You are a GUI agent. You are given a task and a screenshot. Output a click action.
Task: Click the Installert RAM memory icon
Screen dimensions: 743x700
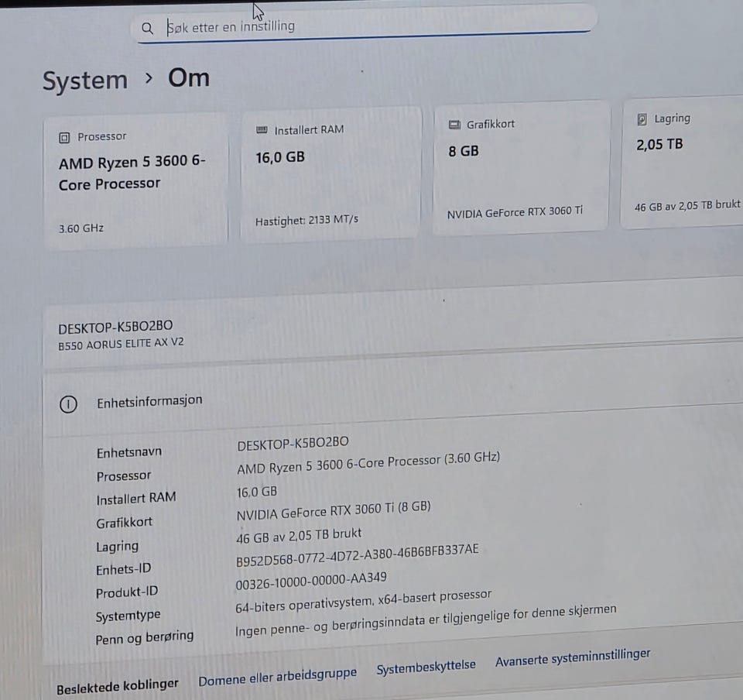(x=262, y=130)
